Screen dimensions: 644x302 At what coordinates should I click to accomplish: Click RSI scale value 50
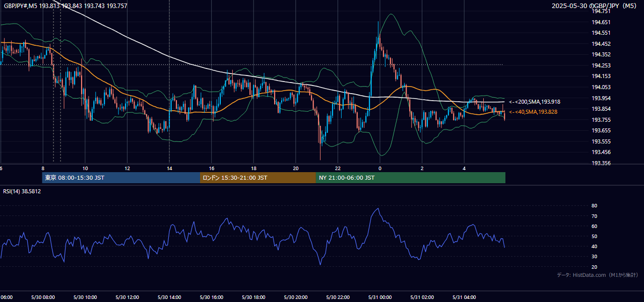[594, 236]
